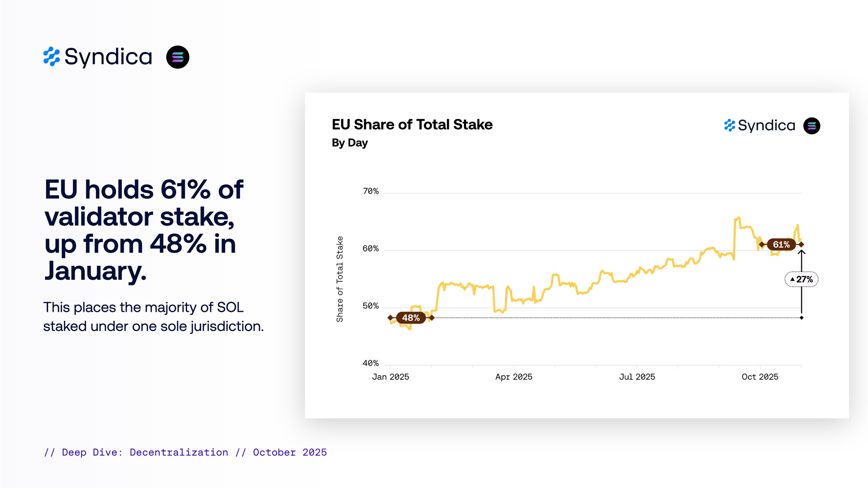Click the diamond marker right of 61%
The height and width of the screenshot is (488, 868).
point(801,245)
